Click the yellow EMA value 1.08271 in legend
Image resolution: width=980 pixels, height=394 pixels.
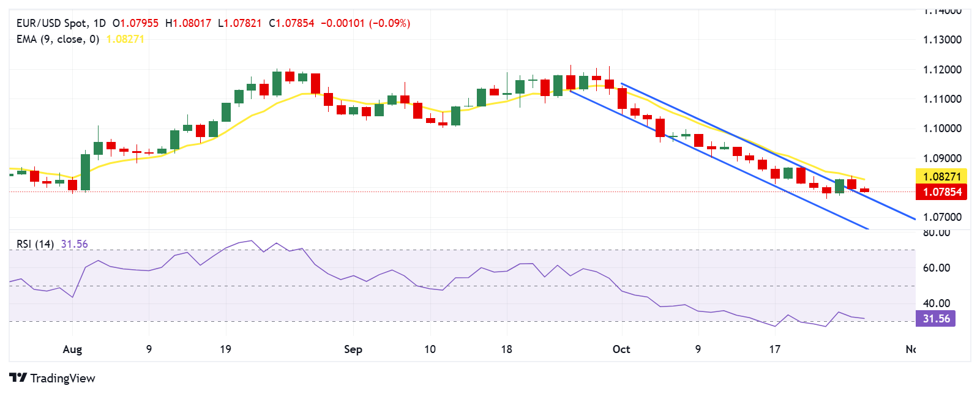point(125,39)
